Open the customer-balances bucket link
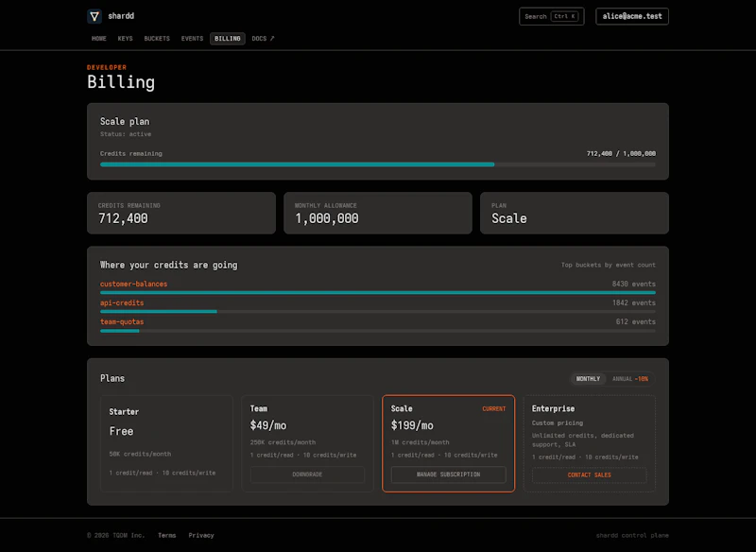The height and width of the screenshot is (552, 756). pos(133,284)
